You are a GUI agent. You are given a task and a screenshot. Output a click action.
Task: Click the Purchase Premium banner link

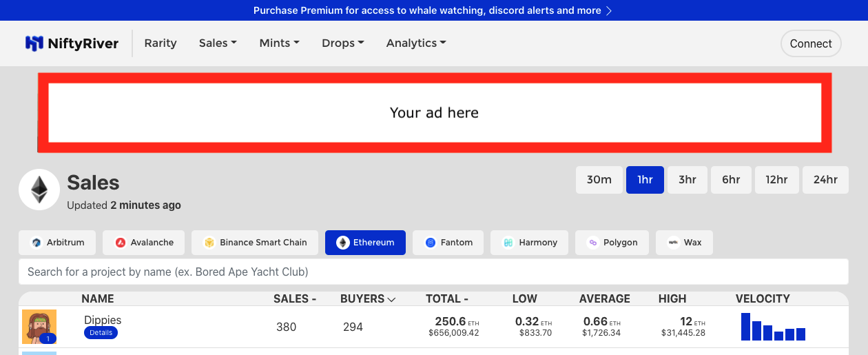click(433, 10)
